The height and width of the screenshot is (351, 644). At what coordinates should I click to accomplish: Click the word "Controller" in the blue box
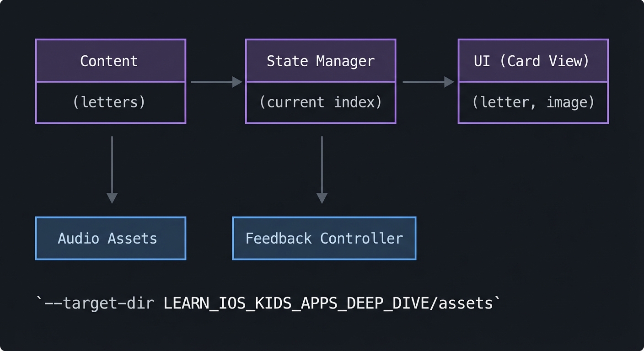pos(361,238)
